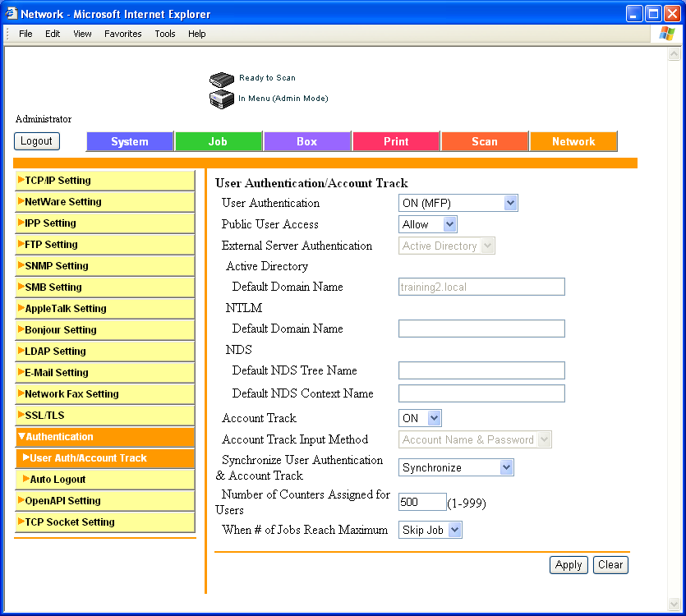686x616 pixels.
Task: Click the Internet Explorer icon in the title bar
Action: (x=11, y=14)
